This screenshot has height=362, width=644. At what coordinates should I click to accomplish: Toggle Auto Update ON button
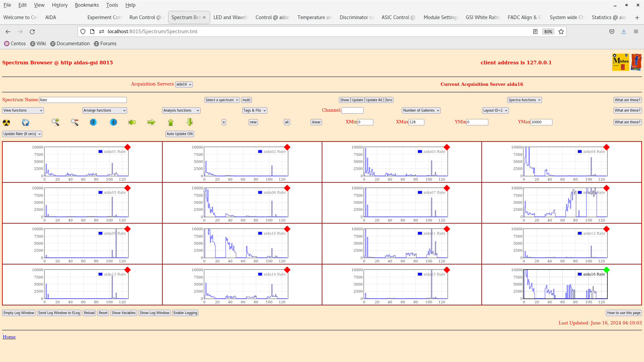[x=179, y=133]
